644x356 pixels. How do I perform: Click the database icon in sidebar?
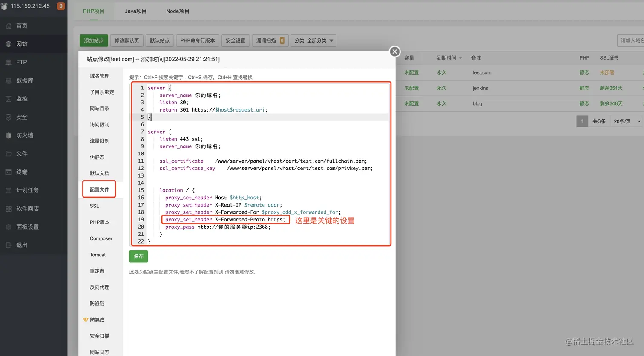(x=9, y=81)
